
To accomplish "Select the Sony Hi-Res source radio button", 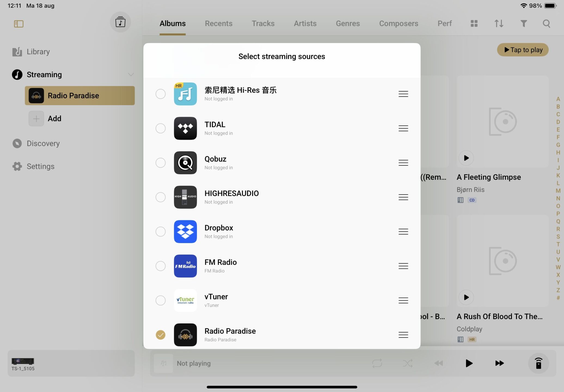I will coord(161,94).
